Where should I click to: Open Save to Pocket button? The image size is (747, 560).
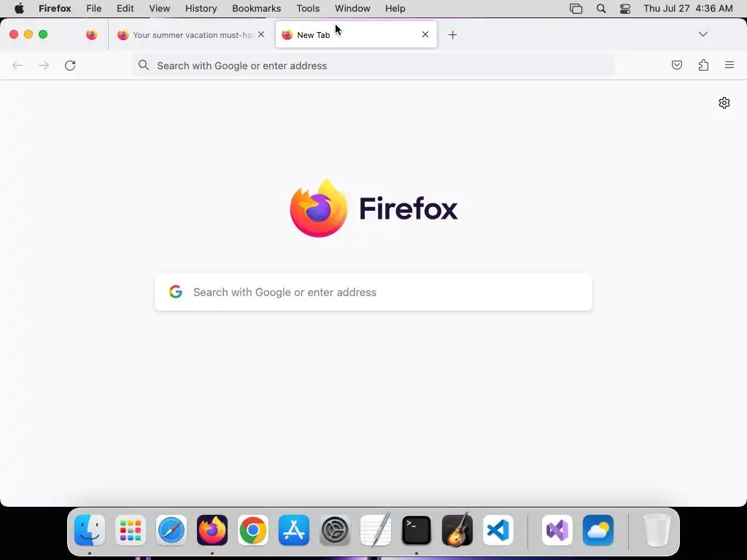[676, 65]
